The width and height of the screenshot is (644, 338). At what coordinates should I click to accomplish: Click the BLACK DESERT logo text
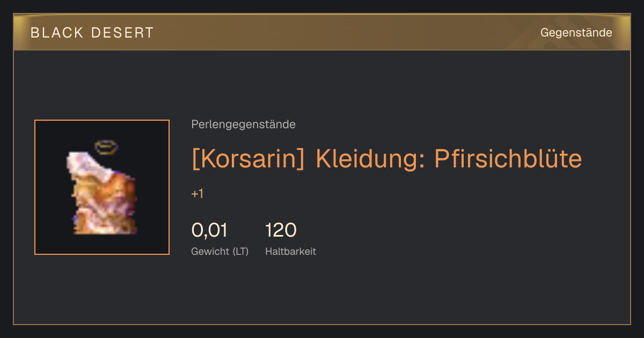pos(92,33)
